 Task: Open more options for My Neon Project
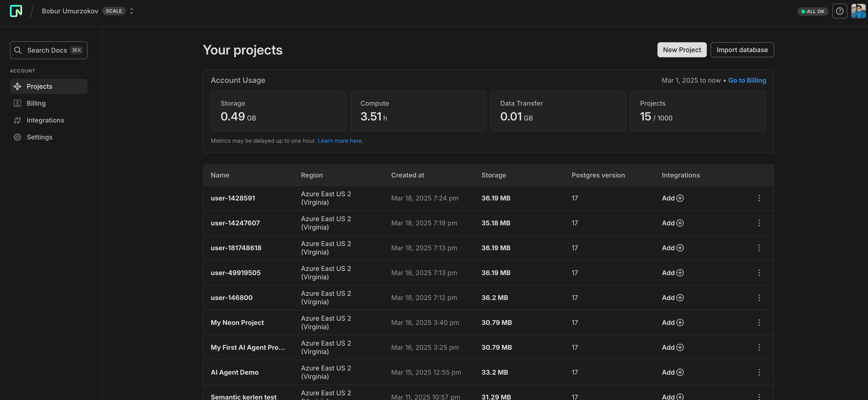click(759, 323)
